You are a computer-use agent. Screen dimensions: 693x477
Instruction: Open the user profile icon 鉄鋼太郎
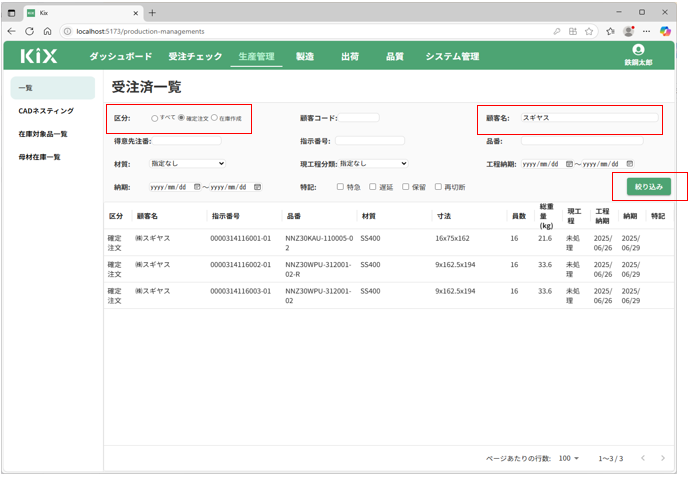pyautogui.click(x=638, y=55)
